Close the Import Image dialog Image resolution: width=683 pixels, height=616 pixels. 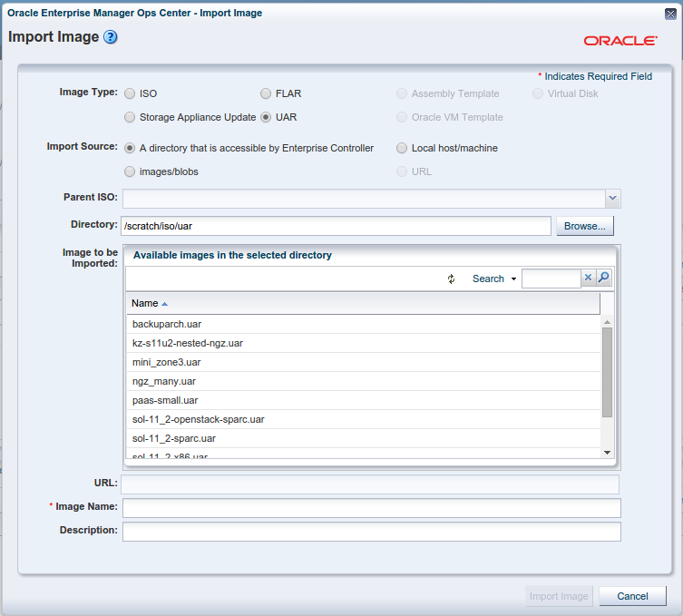pyautogui.click(x=671, y=14)
